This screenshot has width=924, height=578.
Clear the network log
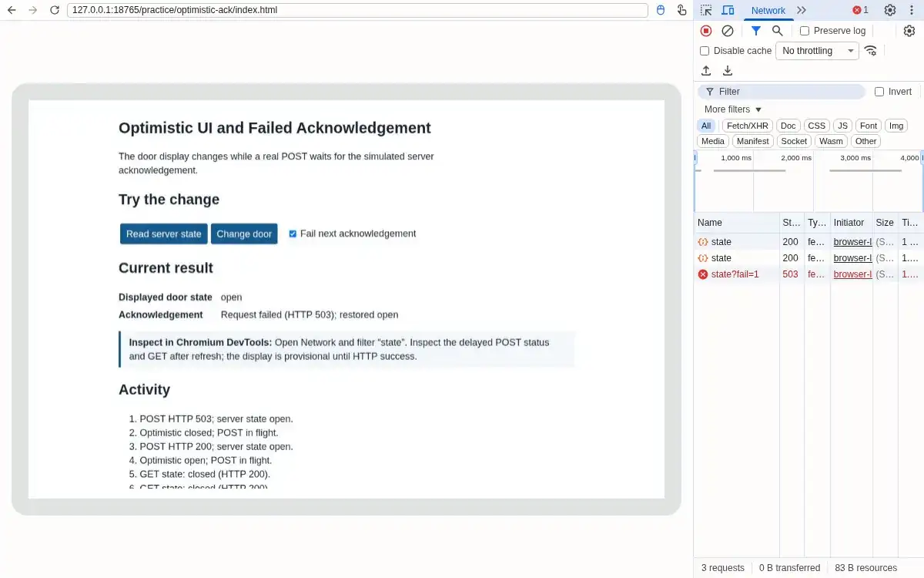[x=728, y=31]
